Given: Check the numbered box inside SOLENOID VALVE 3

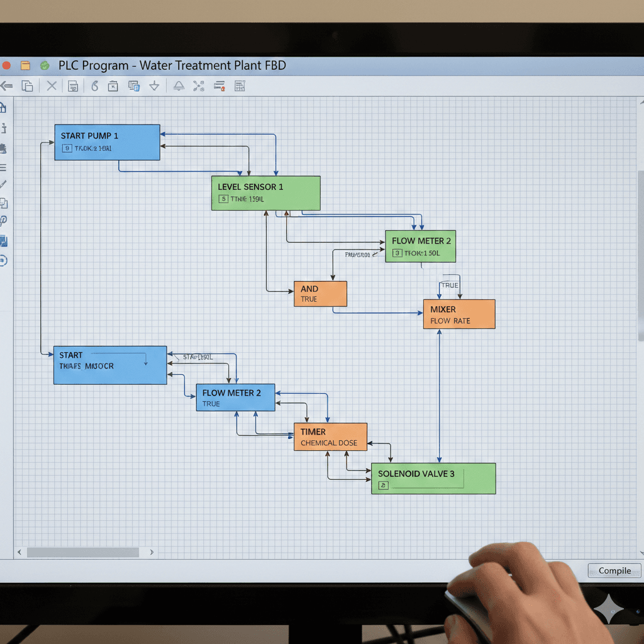Looking at the screenshot, I should [382, 486].
